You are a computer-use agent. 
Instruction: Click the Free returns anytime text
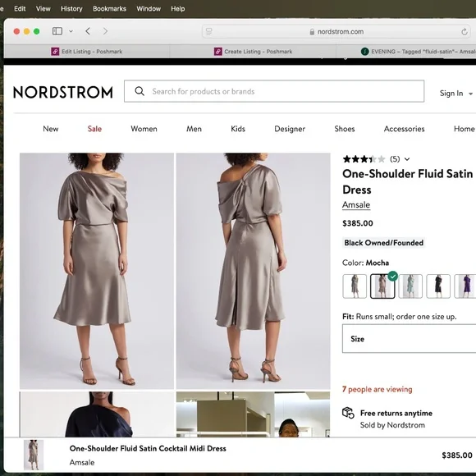pyautogui.click(x=396, y=413)
